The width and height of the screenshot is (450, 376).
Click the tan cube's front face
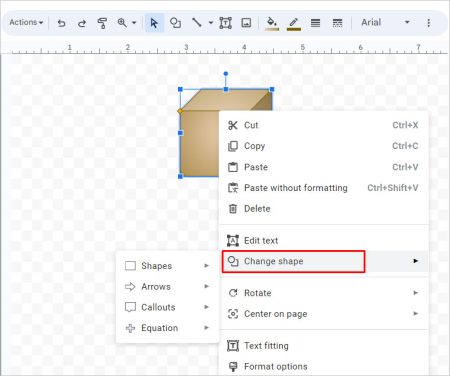pos(200,143)
